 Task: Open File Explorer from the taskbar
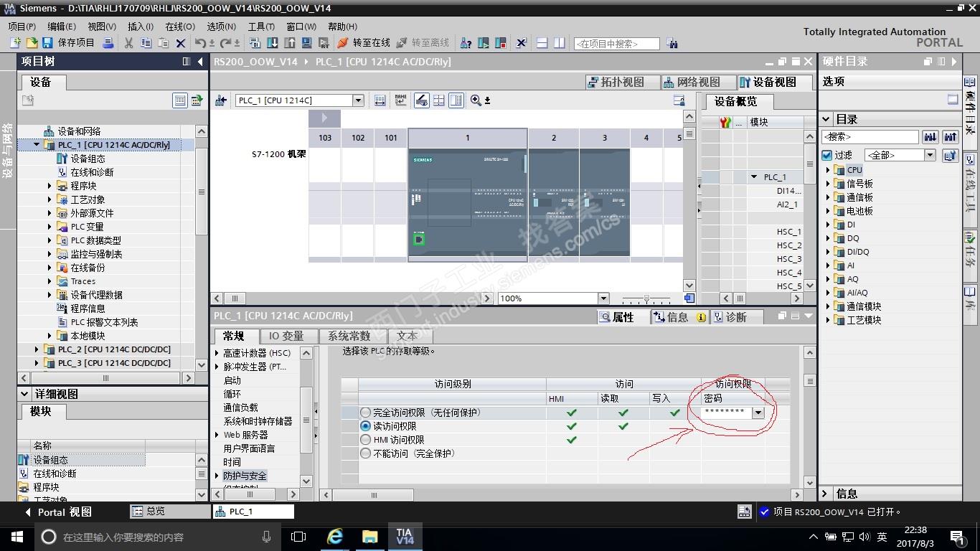pyautogui.click(x=369, y=536)
